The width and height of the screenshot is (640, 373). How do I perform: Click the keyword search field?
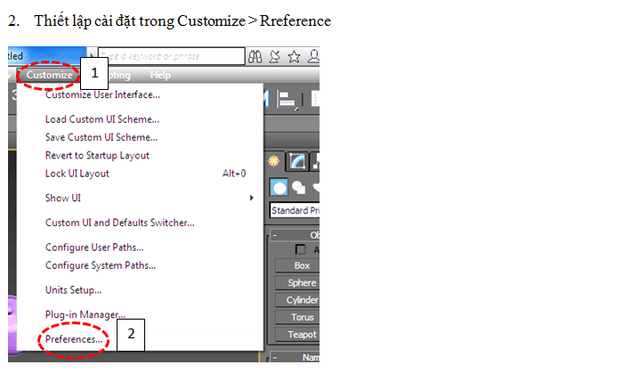coord(171,56)
